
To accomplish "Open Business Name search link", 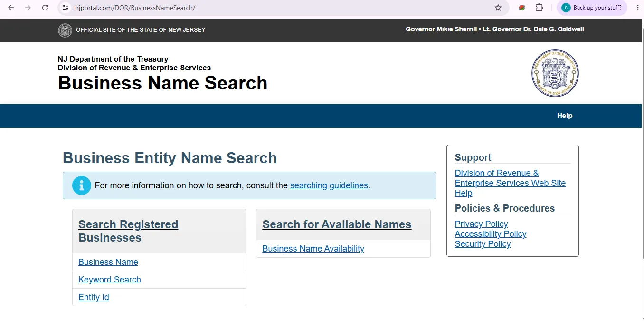I will (x=108, y=262).
